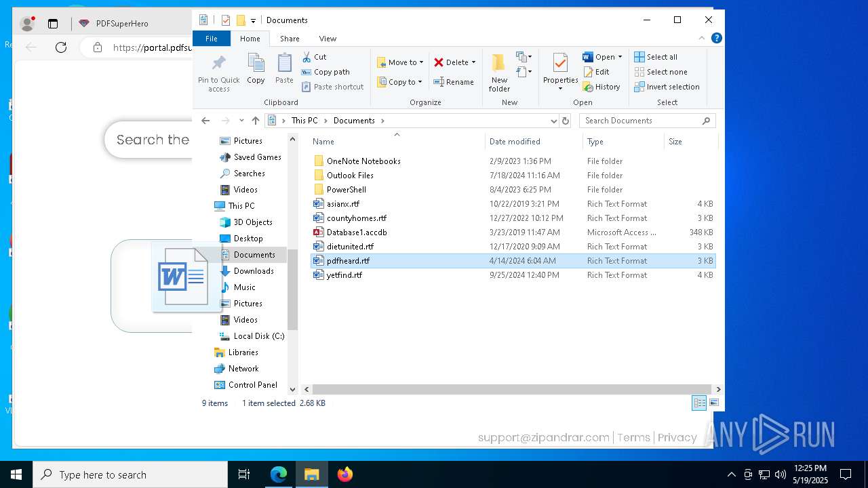Collapse the ribbon with chevron
The width and height of the screenshot is (868, 488).
[702, 39]
